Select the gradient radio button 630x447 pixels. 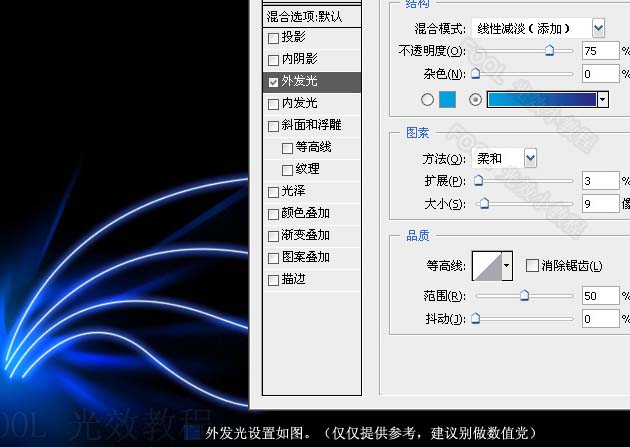point(475,100)
